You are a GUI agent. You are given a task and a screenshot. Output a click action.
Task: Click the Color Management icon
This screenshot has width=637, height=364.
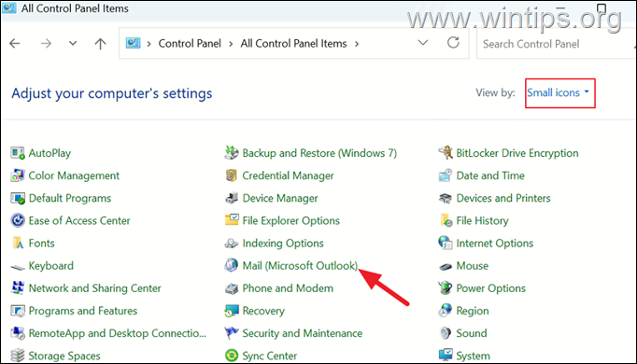18,175
